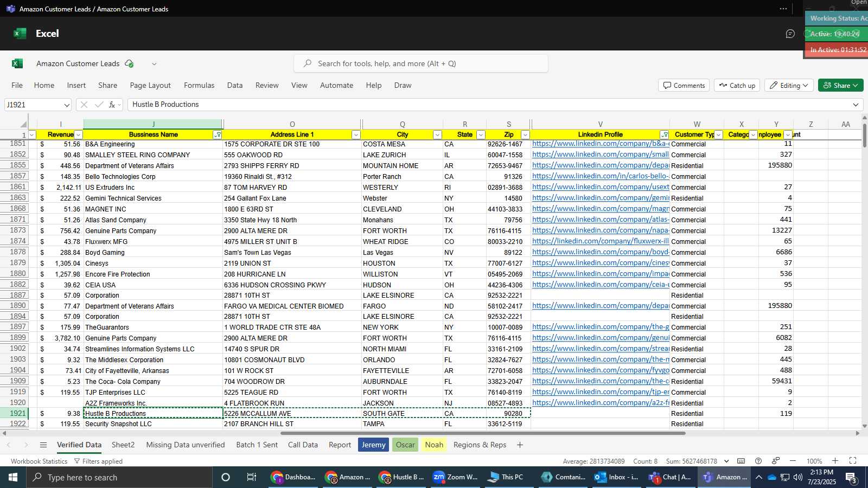
Task: Switch to the Sheet2 tab
Action: (123, 445)
